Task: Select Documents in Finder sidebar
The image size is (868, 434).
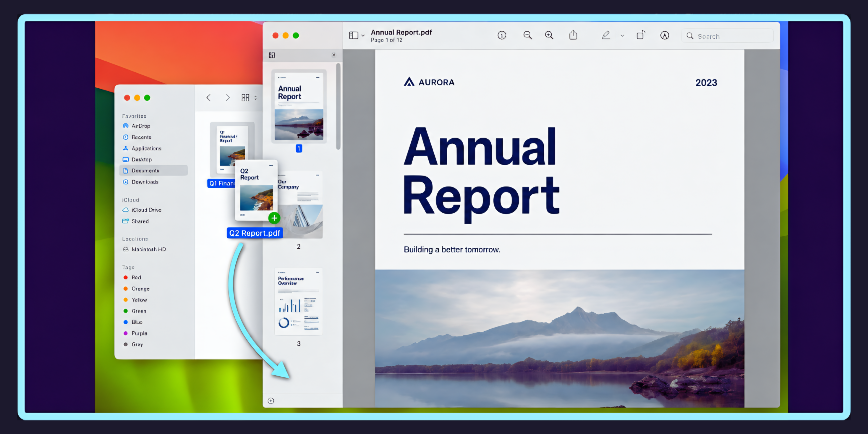Action: tap(153, 171)
